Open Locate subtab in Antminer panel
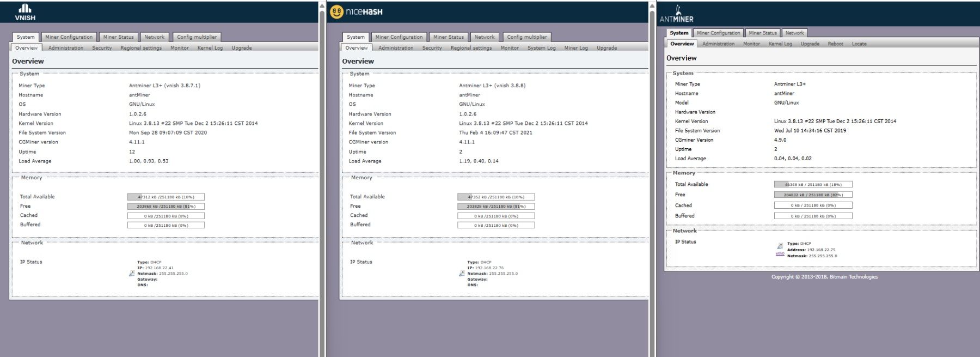The width and height of the screenshot is (980, 357). pyautogui.click(x=859, y=44)
